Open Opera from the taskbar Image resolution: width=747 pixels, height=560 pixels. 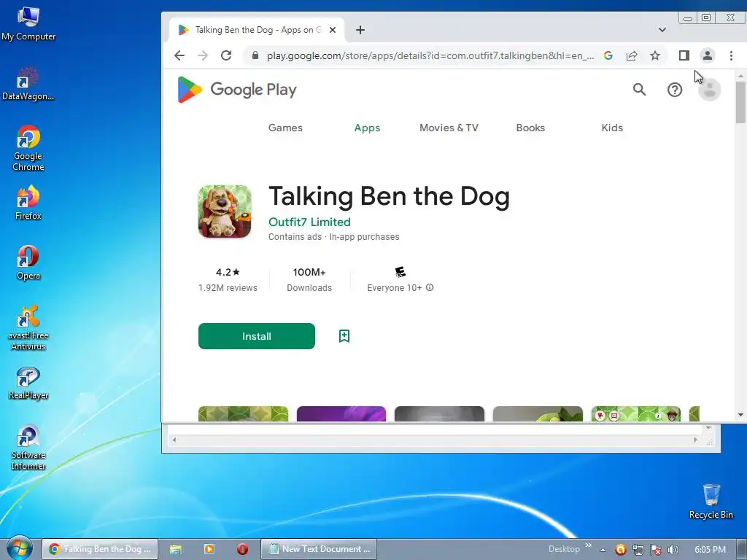(242, 549)
